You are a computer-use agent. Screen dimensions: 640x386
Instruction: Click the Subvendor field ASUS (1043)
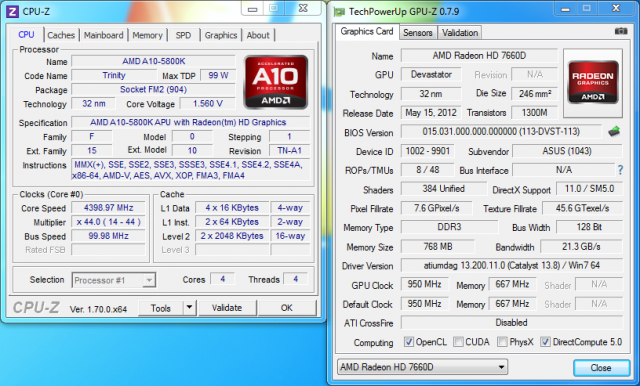[567, 151]
